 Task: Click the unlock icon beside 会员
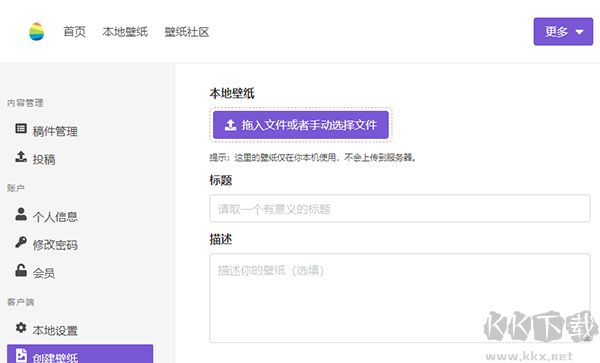click(21, 270)
